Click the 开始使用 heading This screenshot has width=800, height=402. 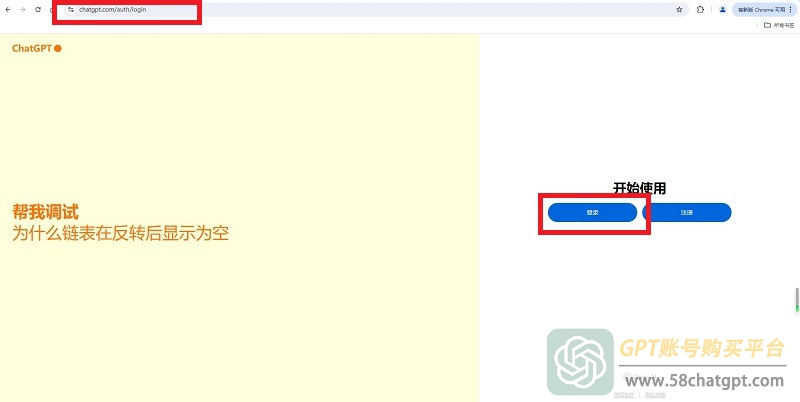[x=639, y=188]
